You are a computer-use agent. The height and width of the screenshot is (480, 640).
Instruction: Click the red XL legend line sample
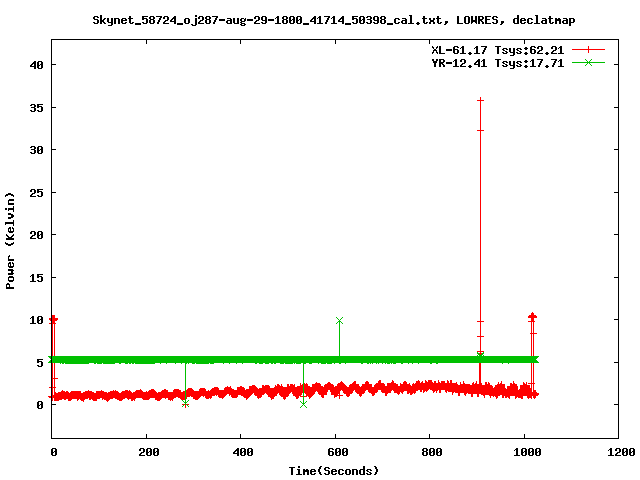click(x=588, y=50)
